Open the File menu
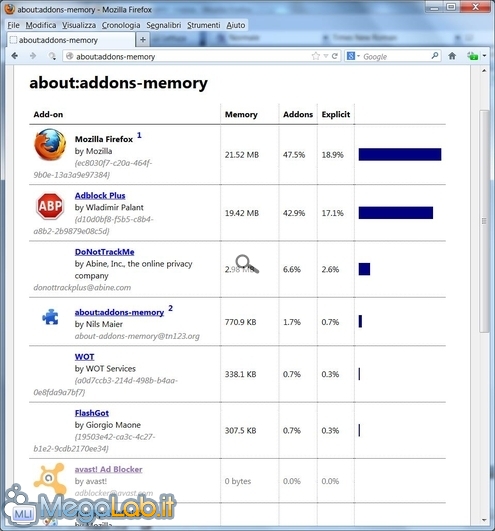 [14, 25]
